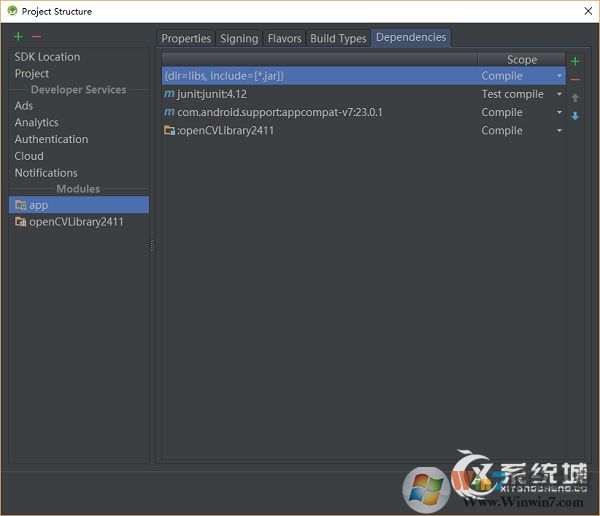Open the SDK Location settings
The image size is (600, 516).
(x=47, y=57)
